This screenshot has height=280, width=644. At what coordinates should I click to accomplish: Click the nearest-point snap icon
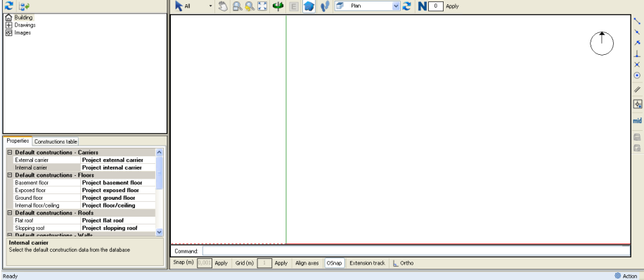tap(637, 42)
